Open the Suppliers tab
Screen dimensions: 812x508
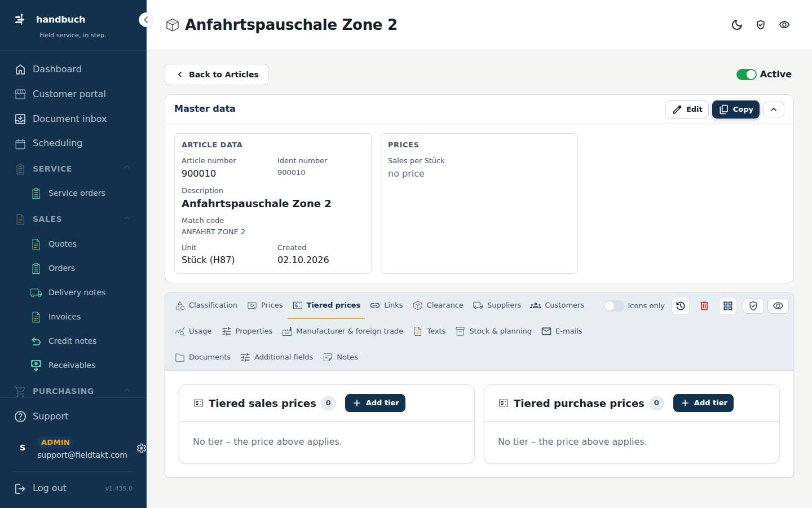tap(497, 305)
